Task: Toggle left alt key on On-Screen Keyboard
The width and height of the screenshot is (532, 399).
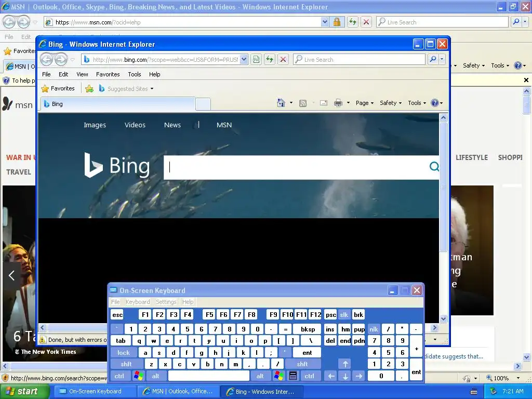Action: point(156,376)
